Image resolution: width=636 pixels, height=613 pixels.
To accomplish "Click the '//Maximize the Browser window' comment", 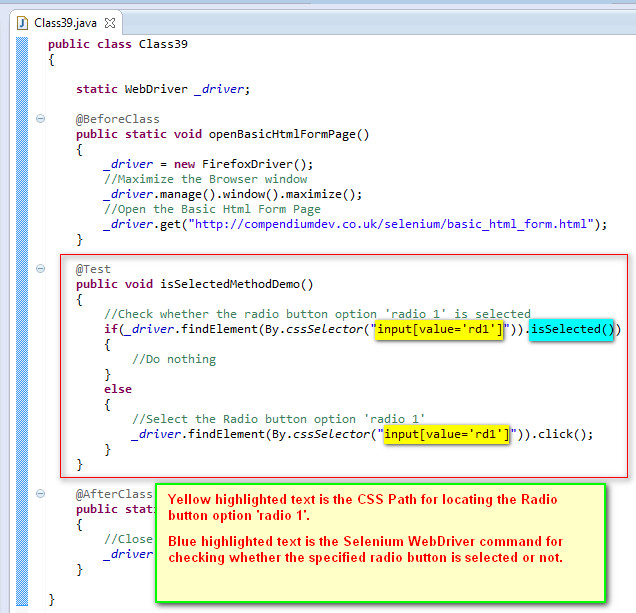I will 206,179.
